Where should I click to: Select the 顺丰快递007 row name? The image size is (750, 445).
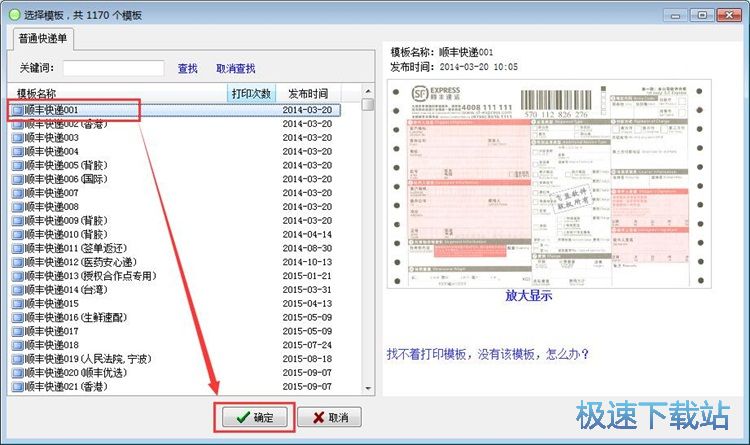coord(51,193)
